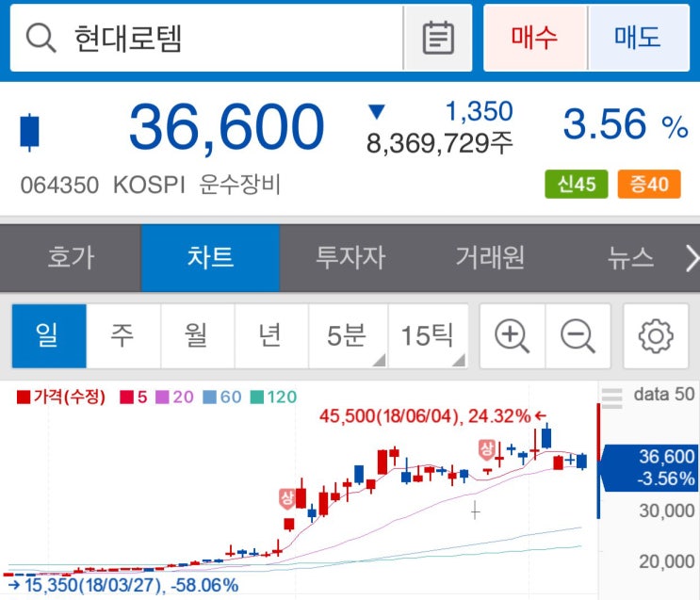Tap the three-line data menu icon
The height and width of the screenshot is (600, 700).
pyautogui.click(x=611, y=398)
